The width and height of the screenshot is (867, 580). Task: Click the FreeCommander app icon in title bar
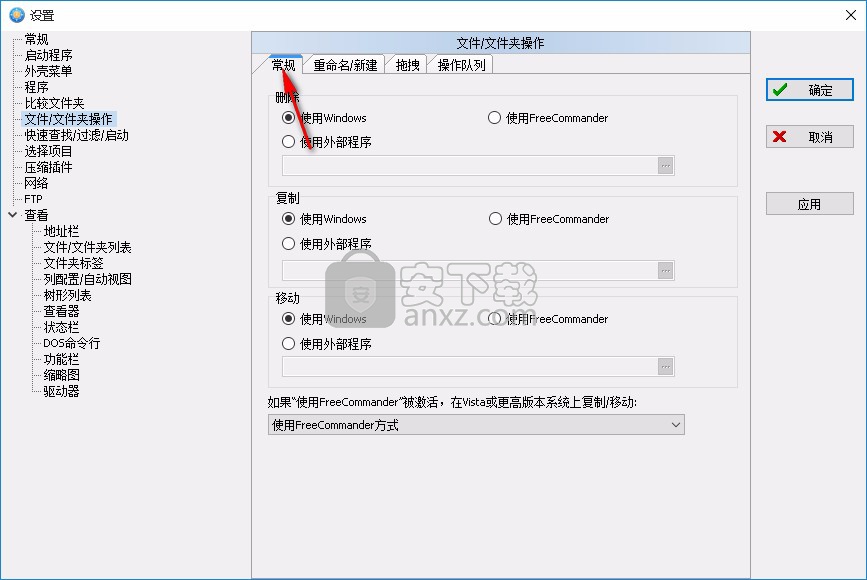point(17,15)
